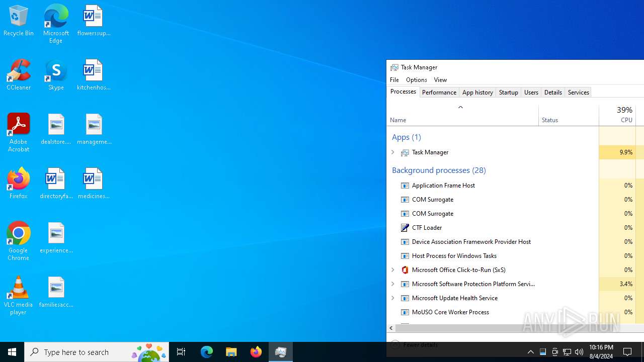The height and width of the screenshot is (362, 644).
Task: Click Background processes (28) group header
Action: pos(439,170)
